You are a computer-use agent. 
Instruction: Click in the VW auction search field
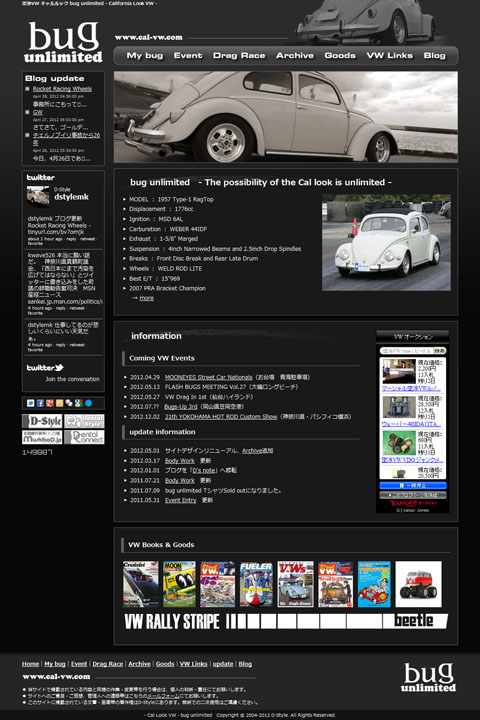(407, 350)
